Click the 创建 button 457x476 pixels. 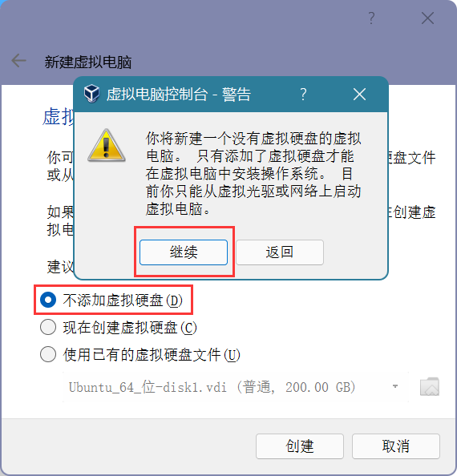coord(300,446)
